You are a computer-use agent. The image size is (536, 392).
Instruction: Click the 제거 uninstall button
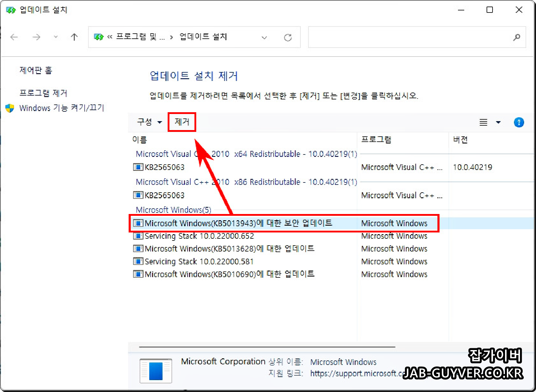click(x=182, y=122)
